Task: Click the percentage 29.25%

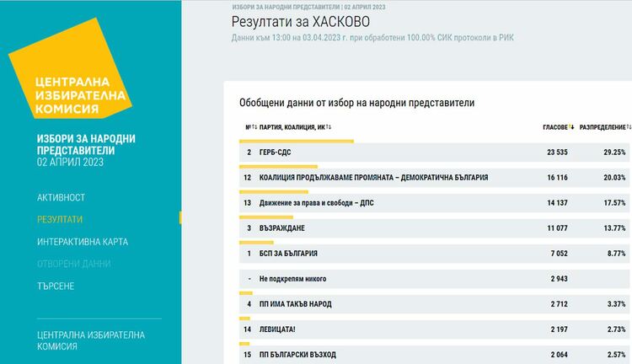Action: (614, 153)
